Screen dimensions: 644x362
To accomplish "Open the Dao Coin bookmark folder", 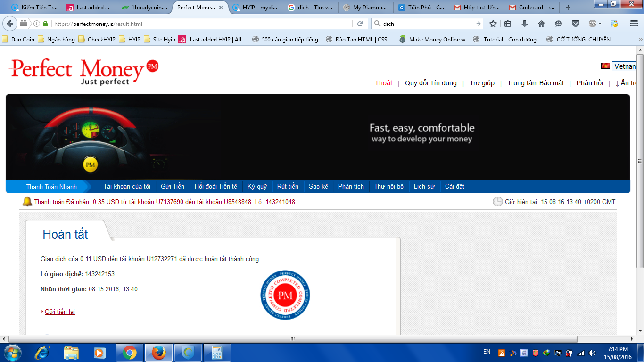I will tap(19, 40).
